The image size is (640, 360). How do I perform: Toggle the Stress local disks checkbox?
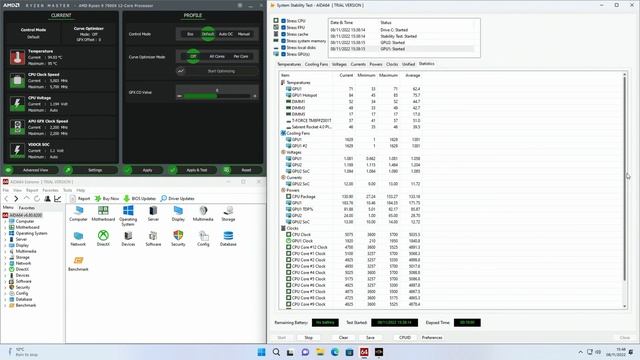(283, 47)
